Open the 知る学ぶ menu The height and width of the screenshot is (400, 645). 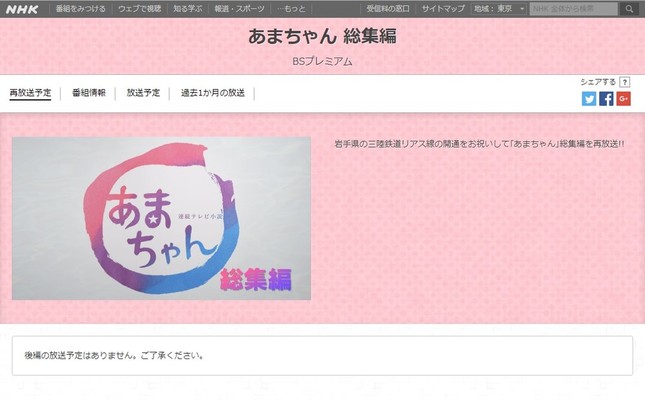(x=188, y=9)
